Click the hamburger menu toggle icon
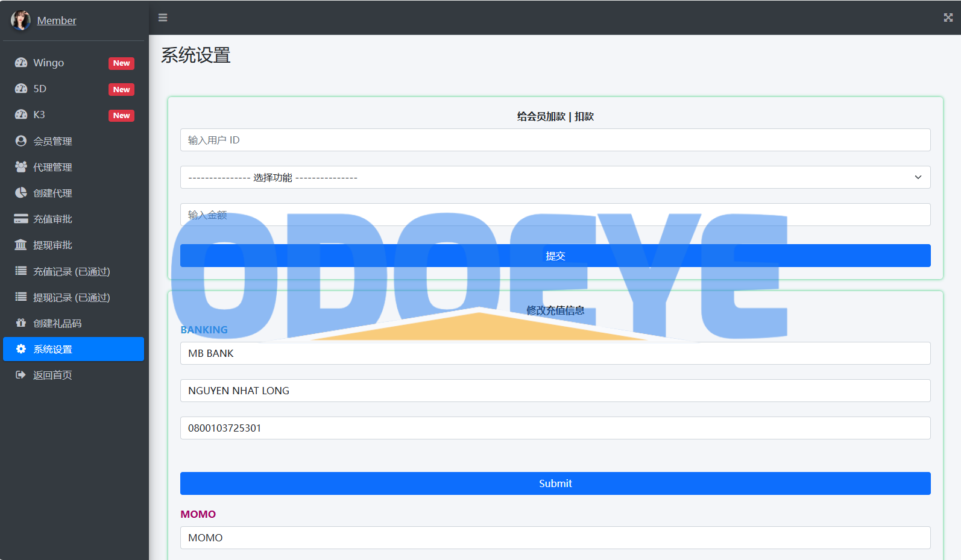 [163, 17]
